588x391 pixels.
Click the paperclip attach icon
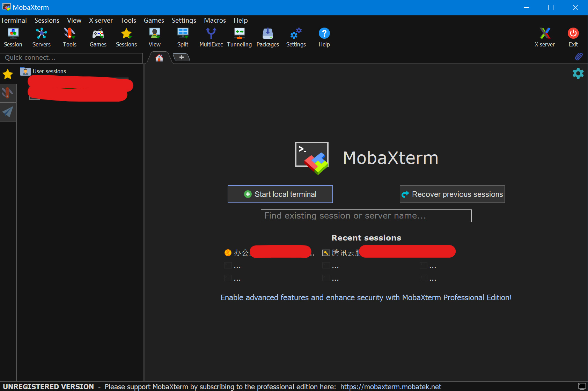[579, 57]
